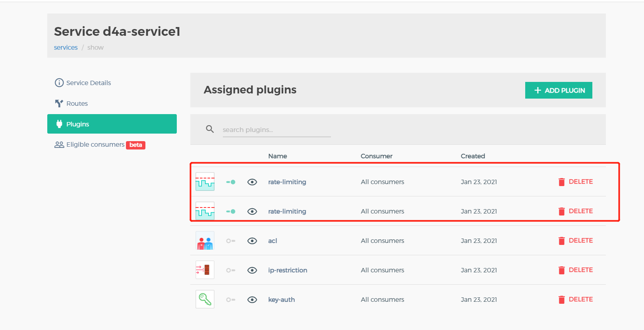644x330 pixels.
Task: Click the first rate-limiting plugin graph icon
Action: pos(205,182)
